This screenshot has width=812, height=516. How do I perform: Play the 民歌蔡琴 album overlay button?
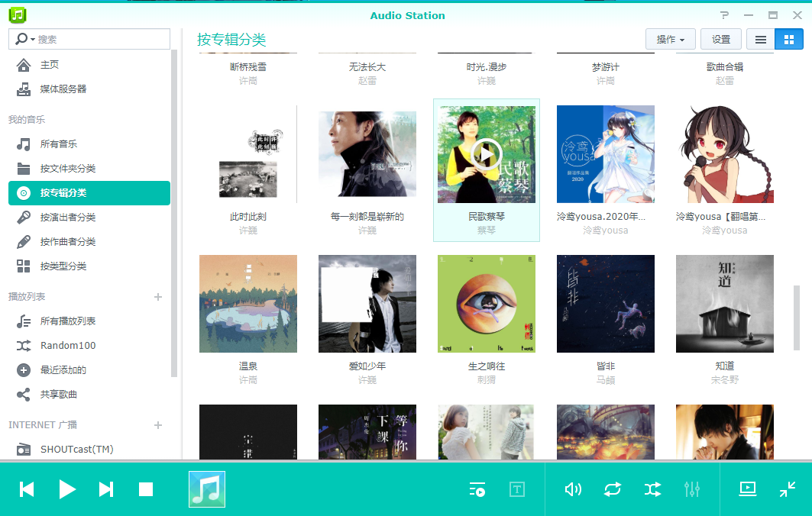pos(487,154)
